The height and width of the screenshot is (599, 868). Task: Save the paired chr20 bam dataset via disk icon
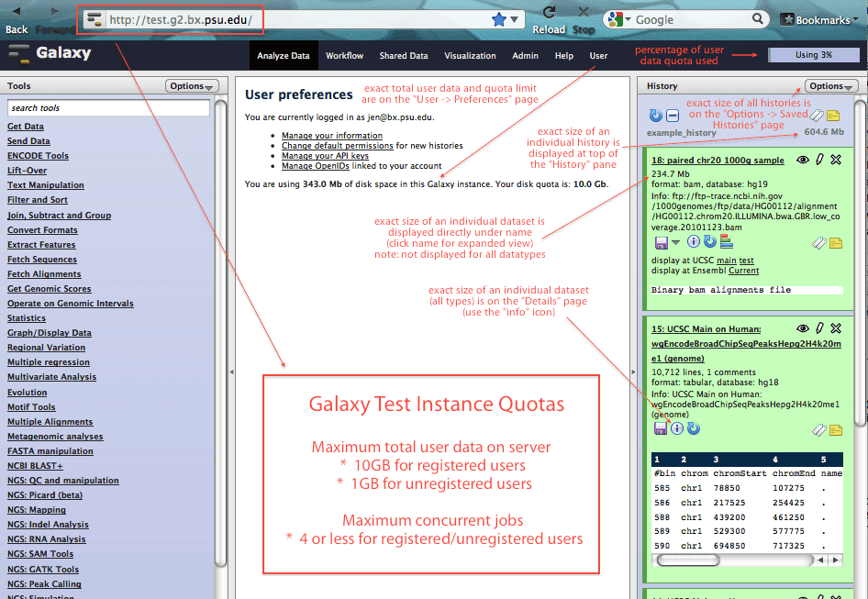[x=661, y=242]
